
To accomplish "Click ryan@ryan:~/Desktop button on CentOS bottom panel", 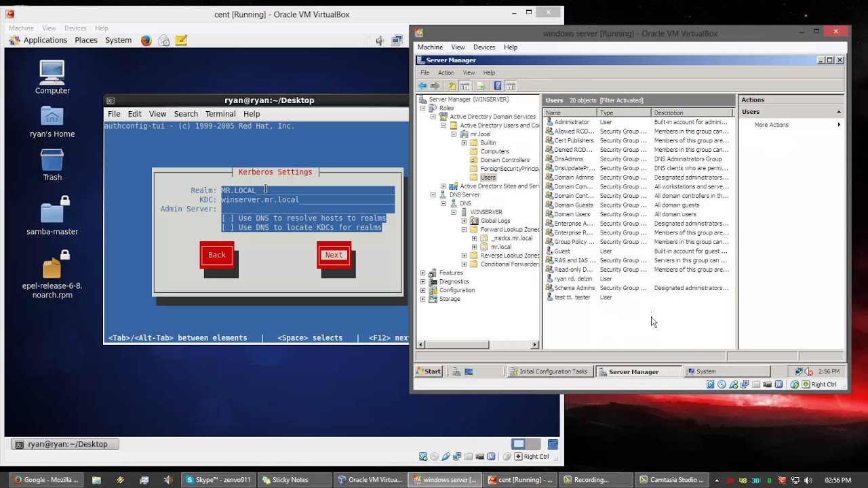I will 64,445.
